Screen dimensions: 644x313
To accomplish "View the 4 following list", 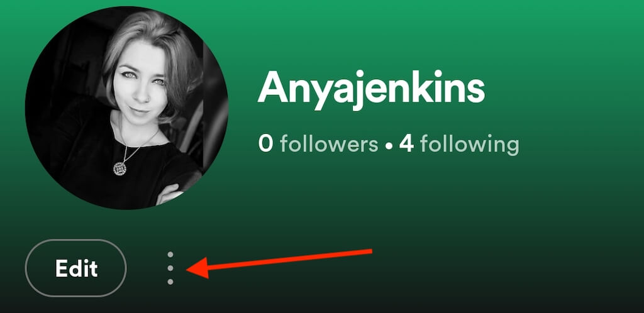I will pyautogui.click(x=458, y=145).
